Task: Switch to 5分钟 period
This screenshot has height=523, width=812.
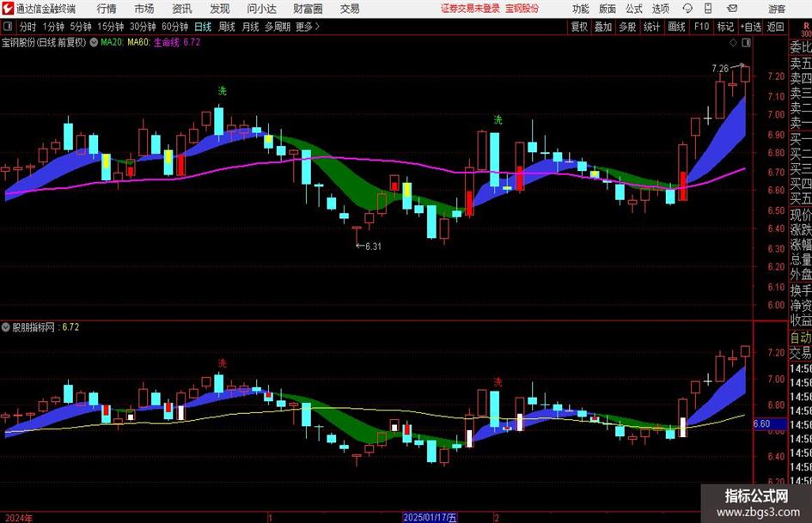Action: point(81,27)
